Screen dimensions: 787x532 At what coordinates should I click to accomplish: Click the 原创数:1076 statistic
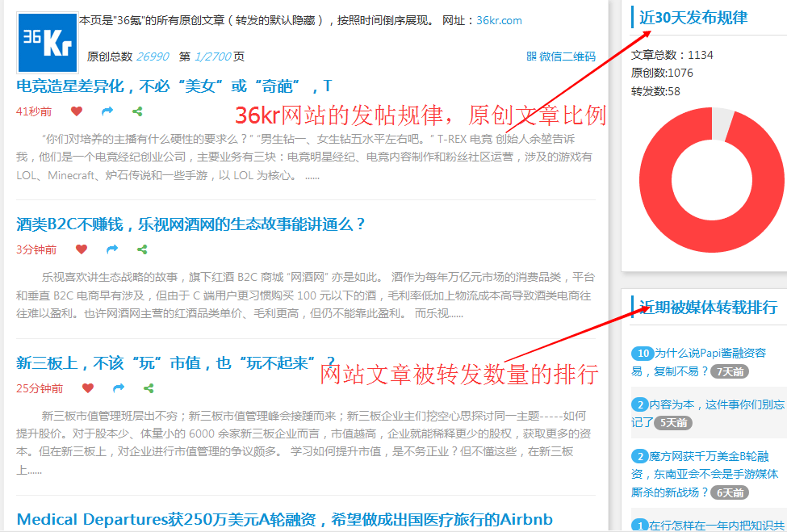[x=662, y=73]
